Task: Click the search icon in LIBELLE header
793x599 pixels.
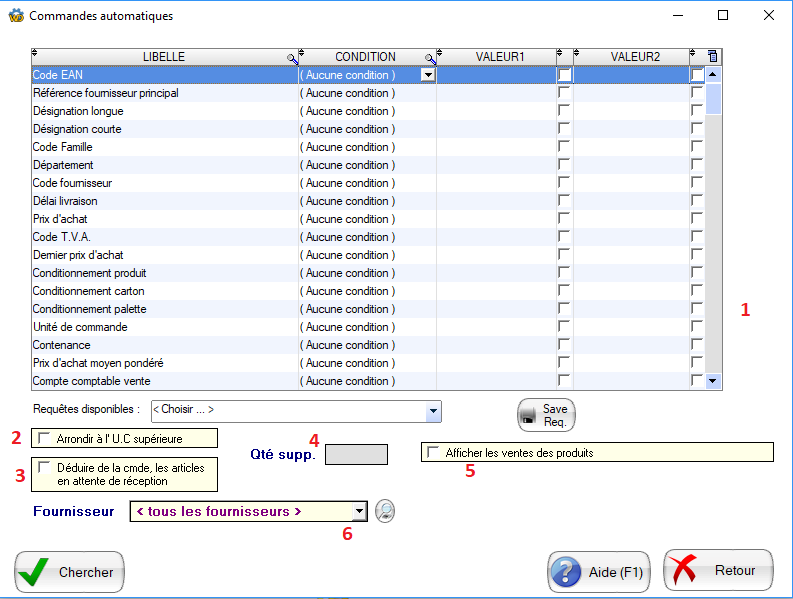Action: (x=291, y=59)
